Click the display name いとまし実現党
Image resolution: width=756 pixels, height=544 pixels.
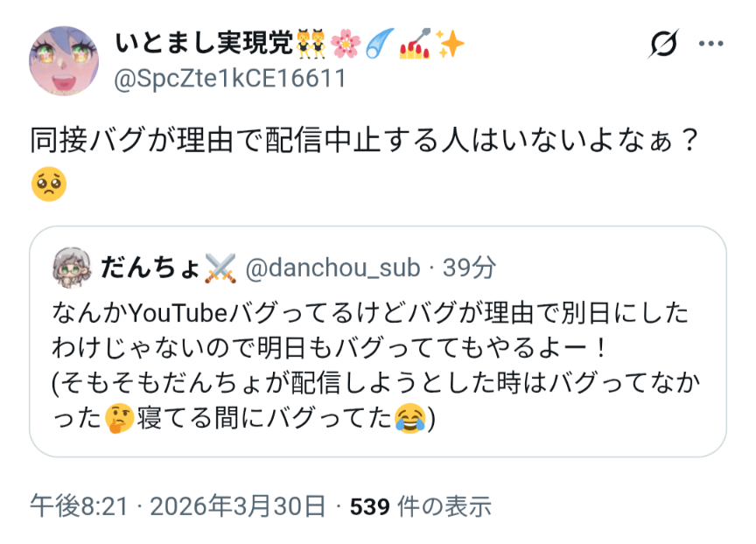point(204,43)
